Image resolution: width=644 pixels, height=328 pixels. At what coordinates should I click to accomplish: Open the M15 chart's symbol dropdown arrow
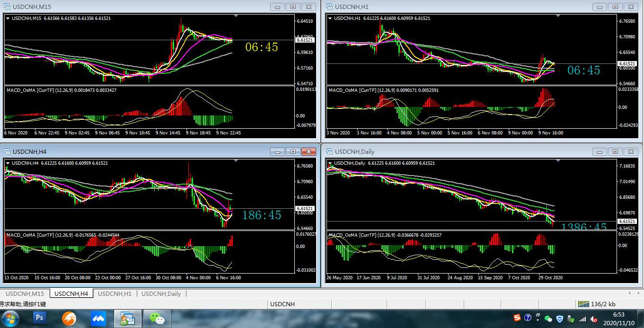point(8,18)
